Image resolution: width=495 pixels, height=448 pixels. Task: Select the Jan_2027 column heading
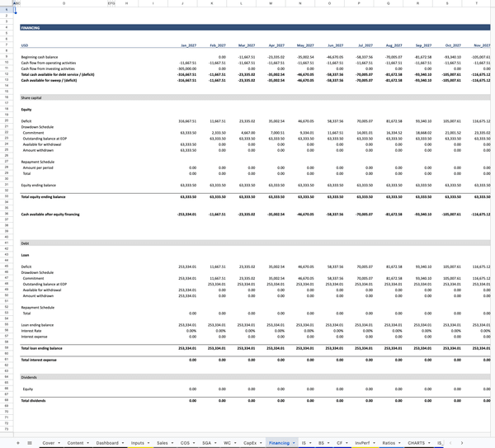click(x=188, y=45)
